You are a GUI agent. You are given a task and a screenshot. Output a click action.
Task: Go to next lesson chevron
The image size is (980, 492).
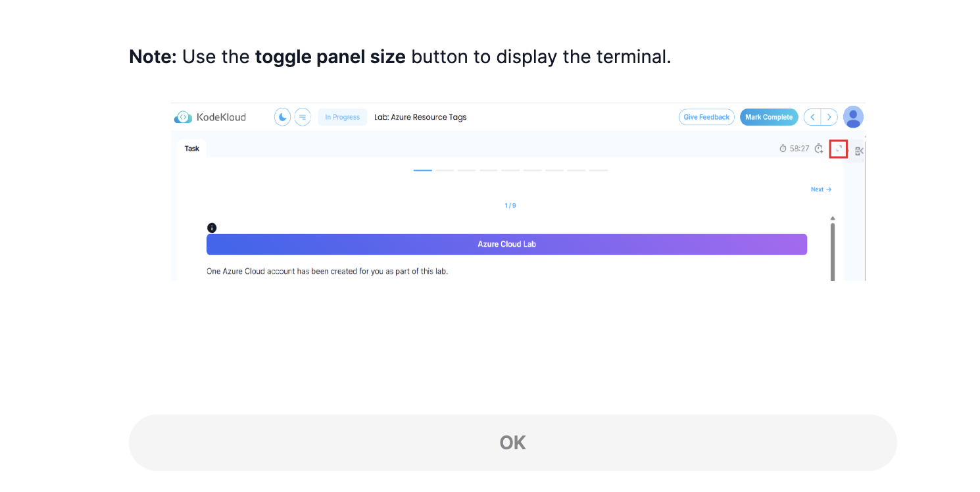tap(829, 117)
